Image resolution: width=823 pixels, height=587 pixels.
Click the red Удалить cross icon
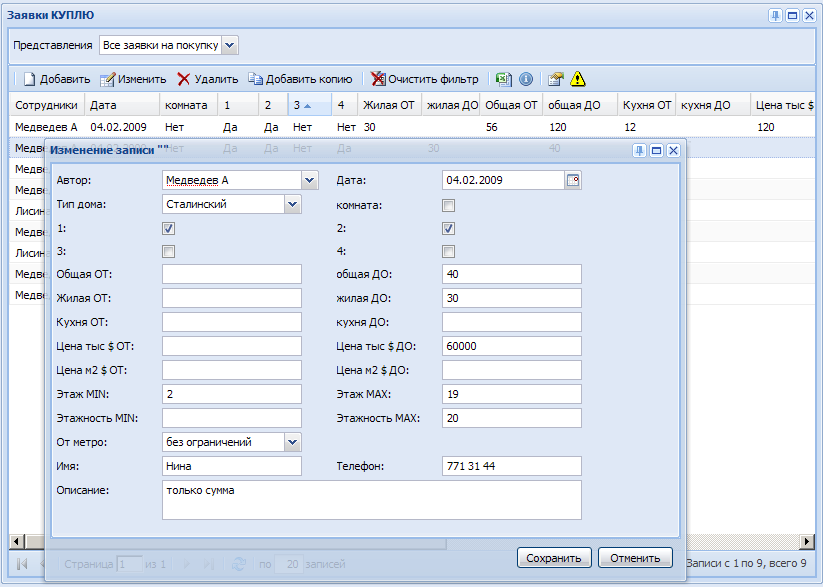point(183,79)
